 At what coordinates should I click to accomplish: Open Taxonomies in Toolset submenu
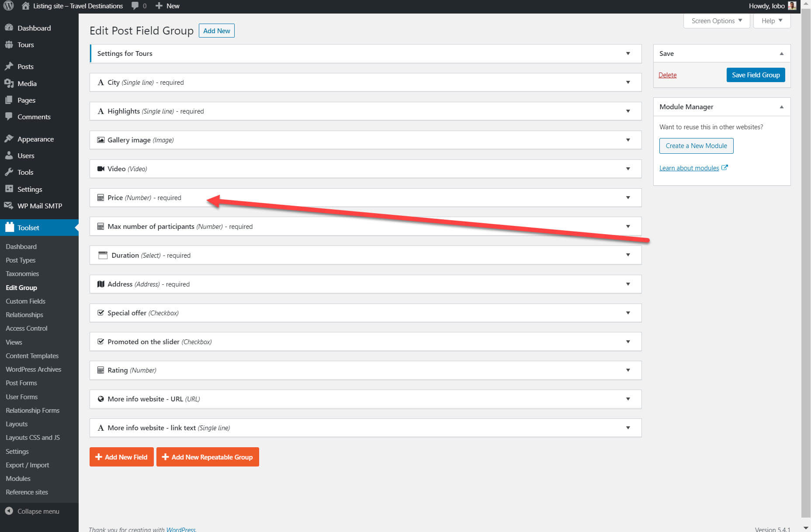[x=22, y=273]
